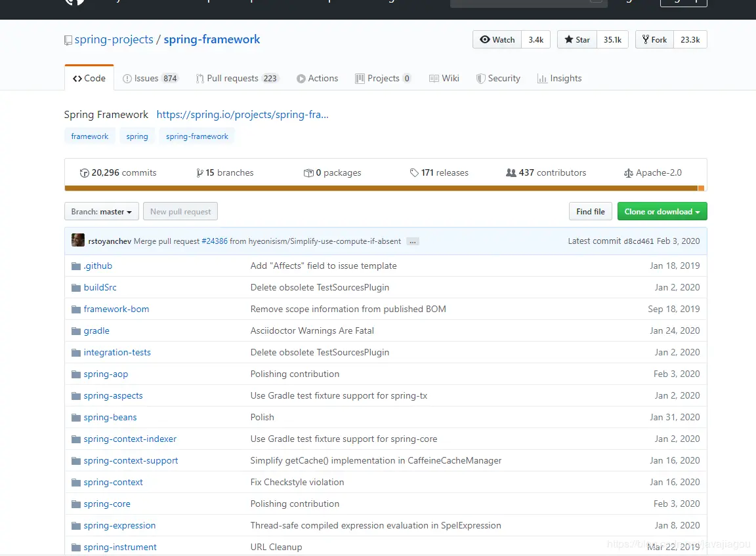Open pull request #24386 link

coord(215,241)
